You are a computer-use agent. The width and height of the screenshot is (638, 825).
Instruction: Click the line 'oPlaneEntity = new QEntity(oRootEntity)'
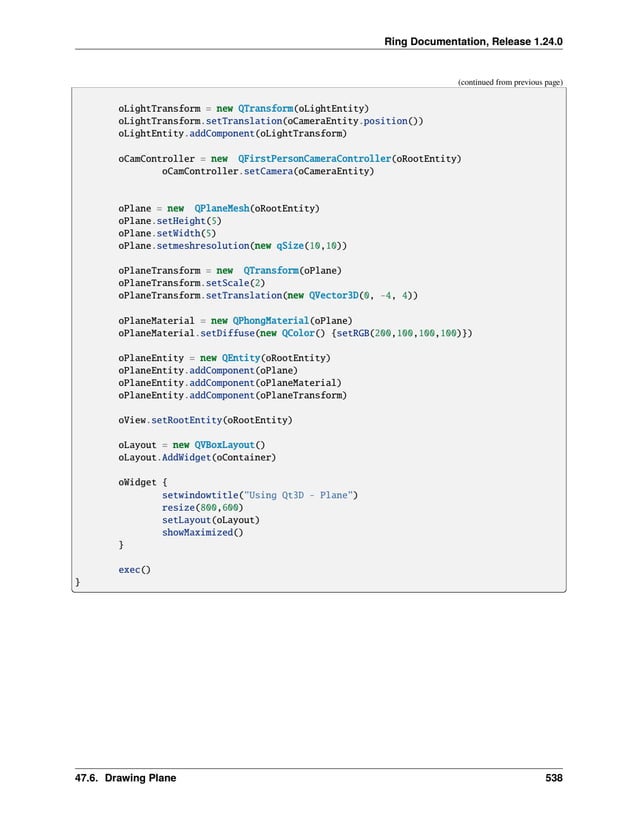point(224,358)
